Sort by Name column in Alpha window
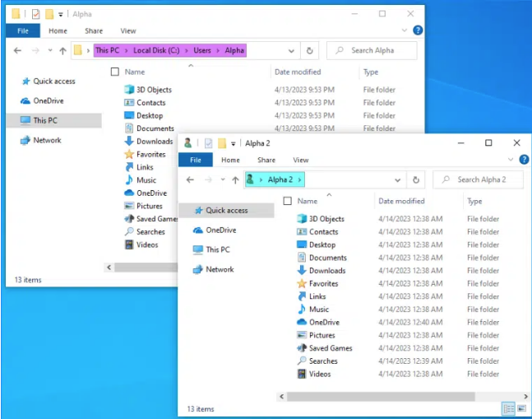532x419 pixels. pos(135,72)
